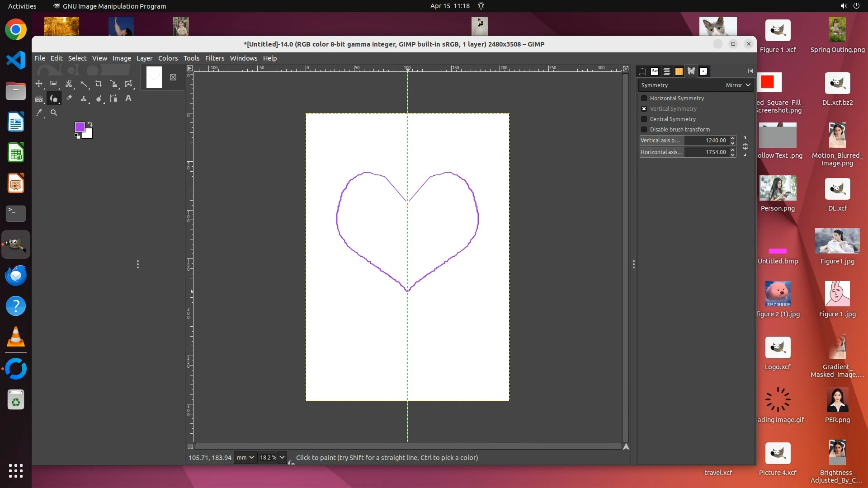Open the Filters menu
The height and width of the screenshot is (488, 868).
(x=214, y=58)
